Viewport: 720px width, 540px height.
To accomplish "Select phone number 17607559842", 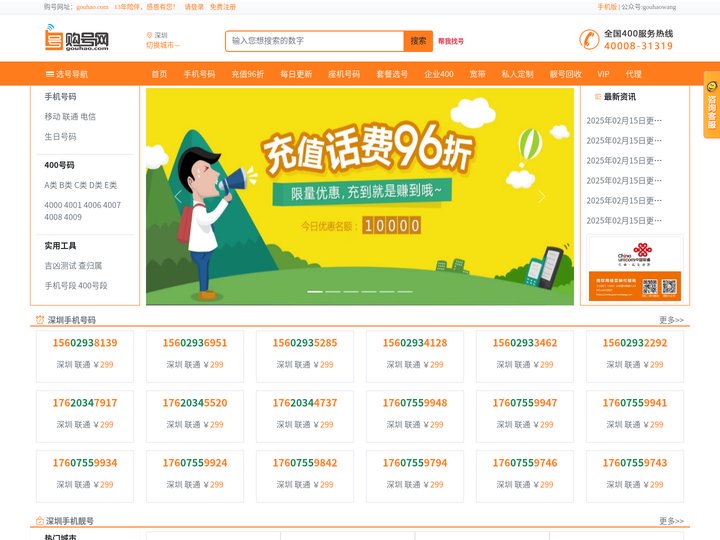I will [305, 462].
